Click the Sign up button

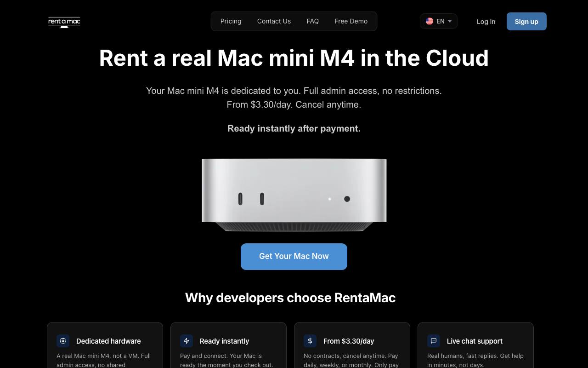(526, 22)
